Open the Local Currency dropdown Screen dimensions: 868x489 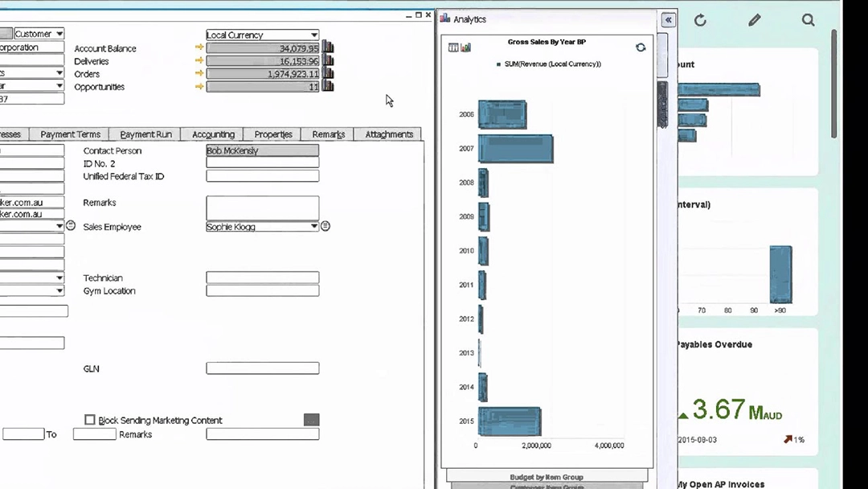[313, 35]
